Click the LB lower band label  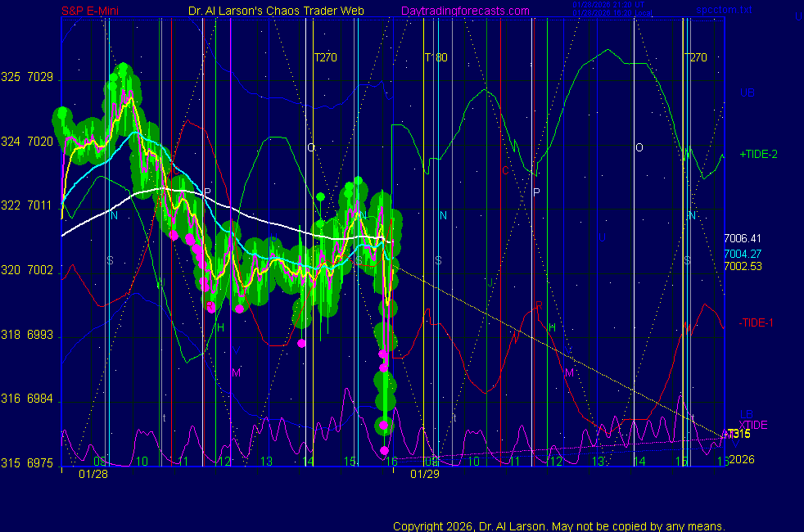click(x=747, y=414)
